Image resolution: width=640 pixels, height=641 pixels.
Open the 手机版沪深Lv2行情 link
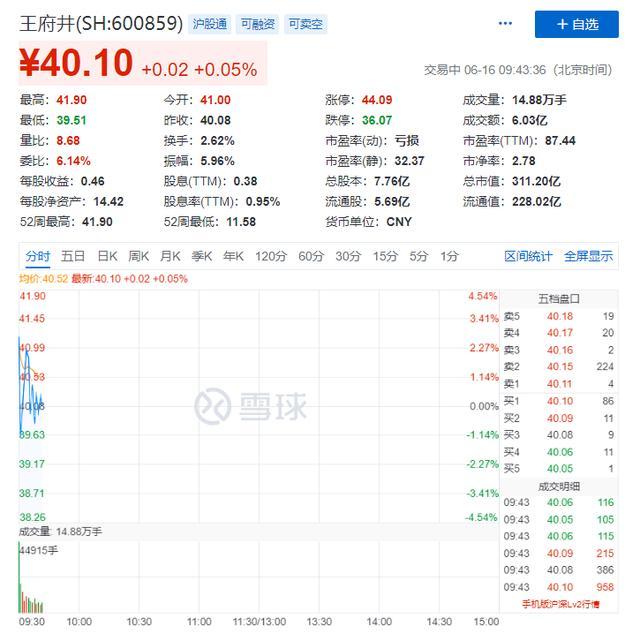pyautogui.click(x=560, y=604)
